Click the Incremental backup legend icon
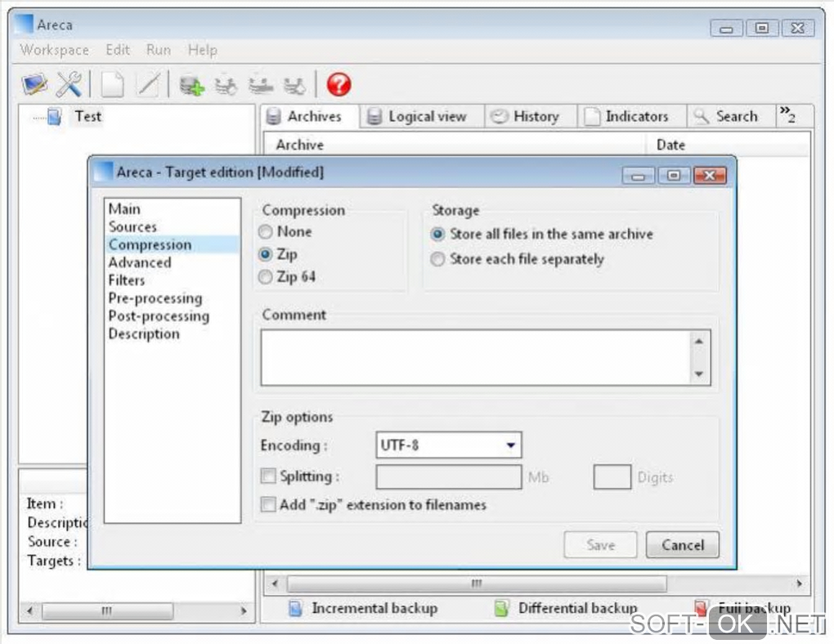 (x=295, y=608)
